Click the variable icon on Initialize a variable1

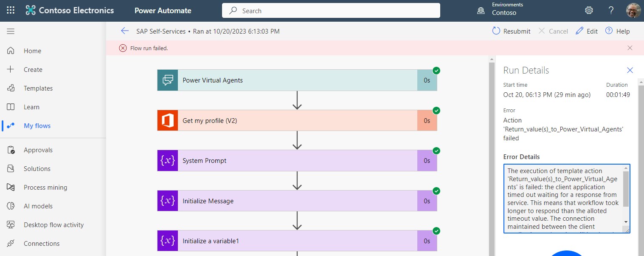168,241
